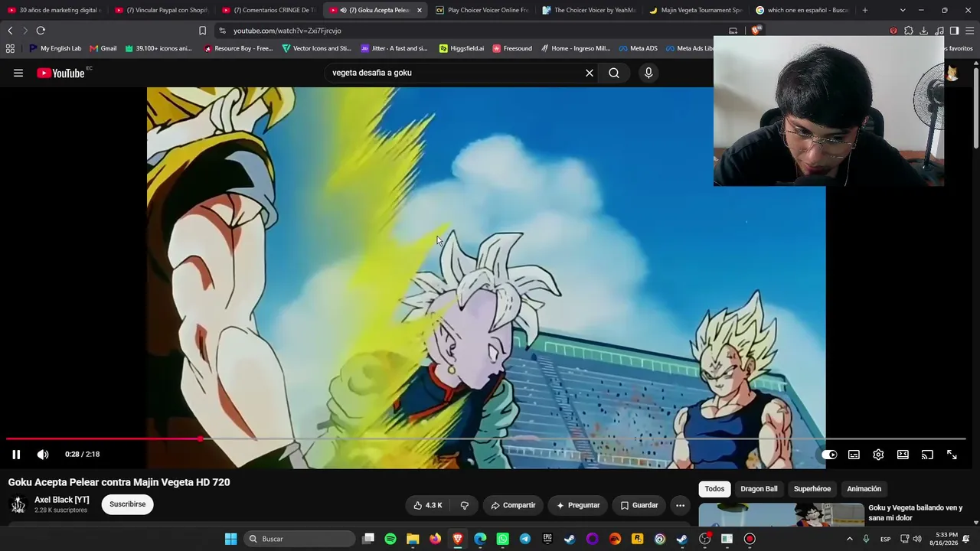Clear the YouTube search text
The height and width of the screenshot is (551, 980).
tap(590, 73)
